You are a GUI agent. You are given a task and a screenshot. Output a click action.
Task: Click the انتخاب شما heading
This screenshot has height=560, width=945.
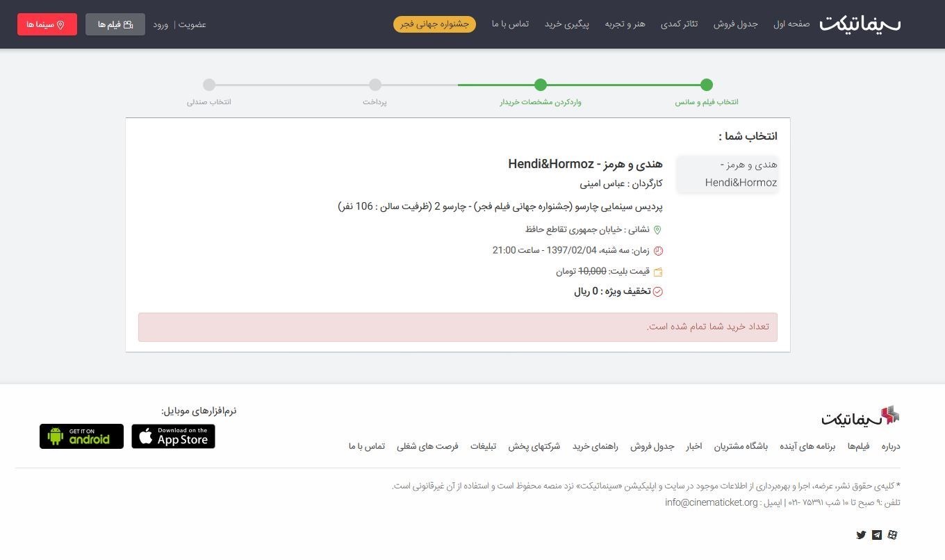click(748, 136)
